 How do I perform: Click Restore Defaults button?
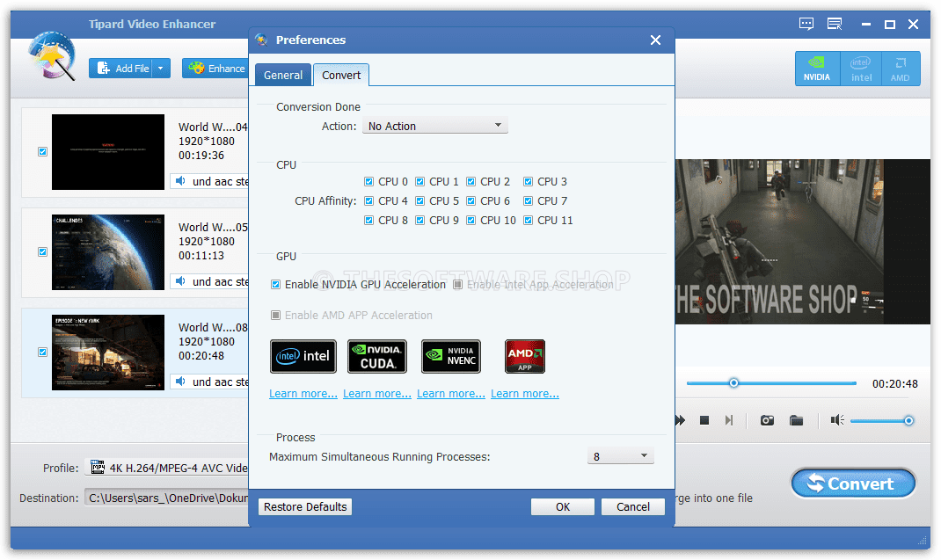click(305, 506)
